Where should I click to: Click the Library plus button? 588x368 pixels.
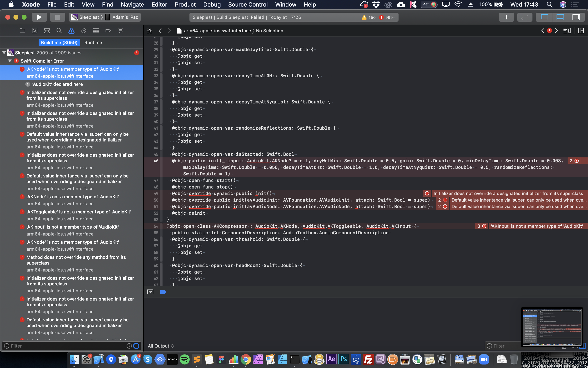(506, 17)
